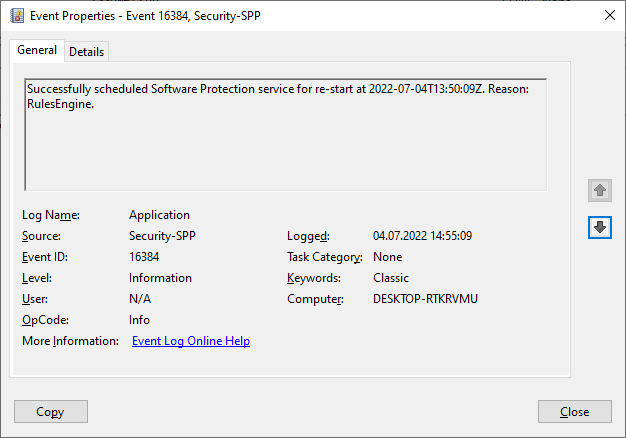Open the Event Log Online Help link
This screenshot has height=438, width=626.
coord(191,341)
